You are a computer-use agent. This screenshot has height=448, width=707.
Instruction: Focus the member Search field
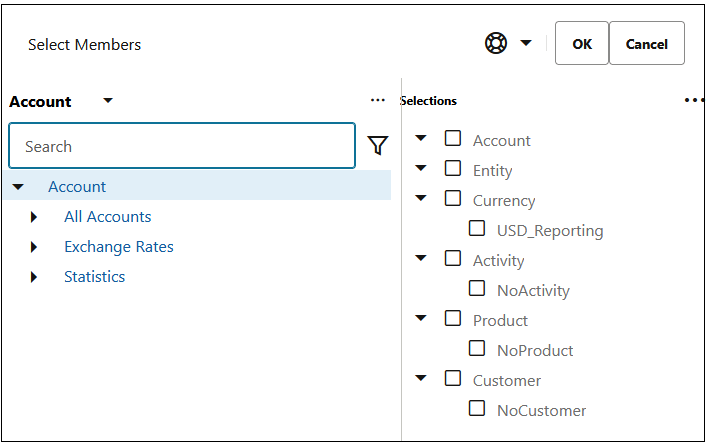[x=182, y=146]
